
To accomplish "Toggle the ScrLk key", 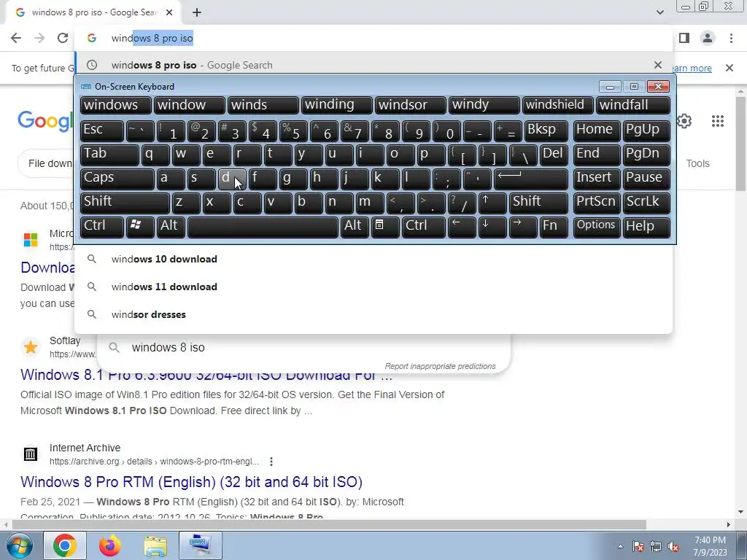I will pyautogui.click(x=646, y=203).
